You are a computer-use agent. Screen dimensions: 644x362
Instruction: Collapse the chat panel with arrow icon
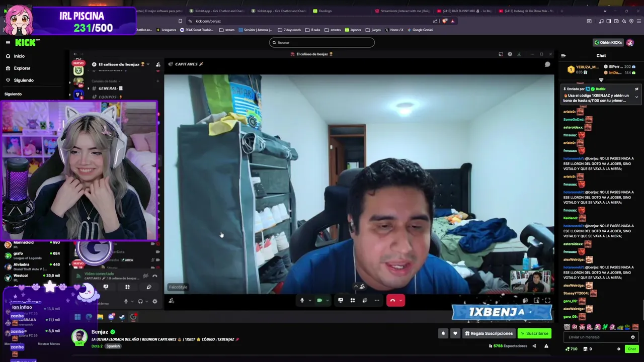point(563,56)
